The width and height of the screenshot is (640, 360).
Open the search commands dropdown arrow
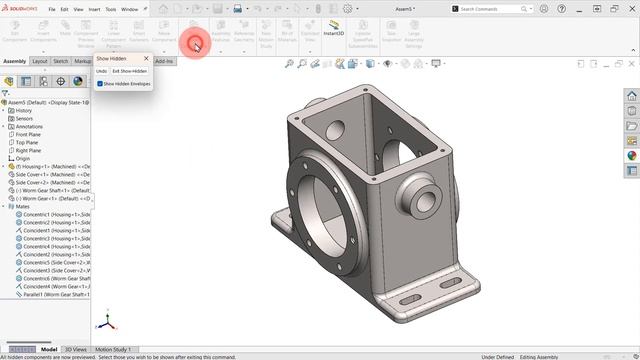coord(531,9)
